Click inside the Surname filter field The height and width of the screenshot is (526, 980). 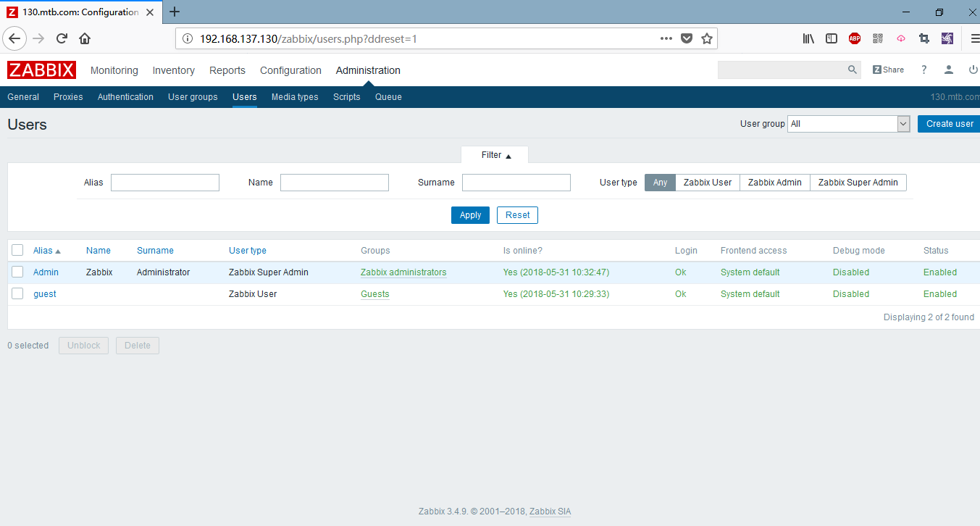point(516,182)
